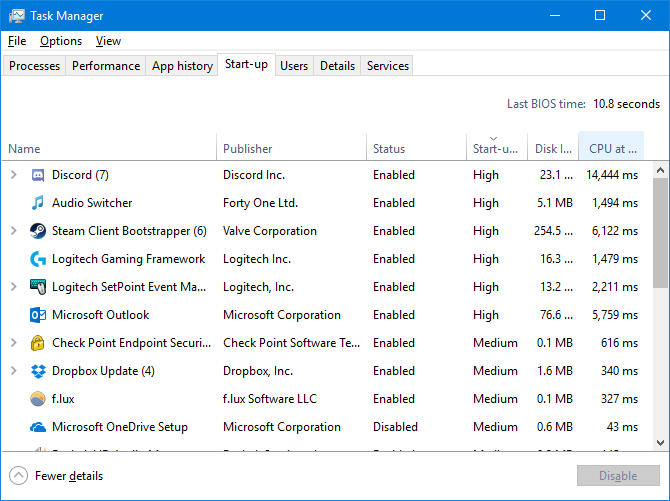
Task: Click the Logitech Gaming Framework icon
Action: [x=38, y=259]
